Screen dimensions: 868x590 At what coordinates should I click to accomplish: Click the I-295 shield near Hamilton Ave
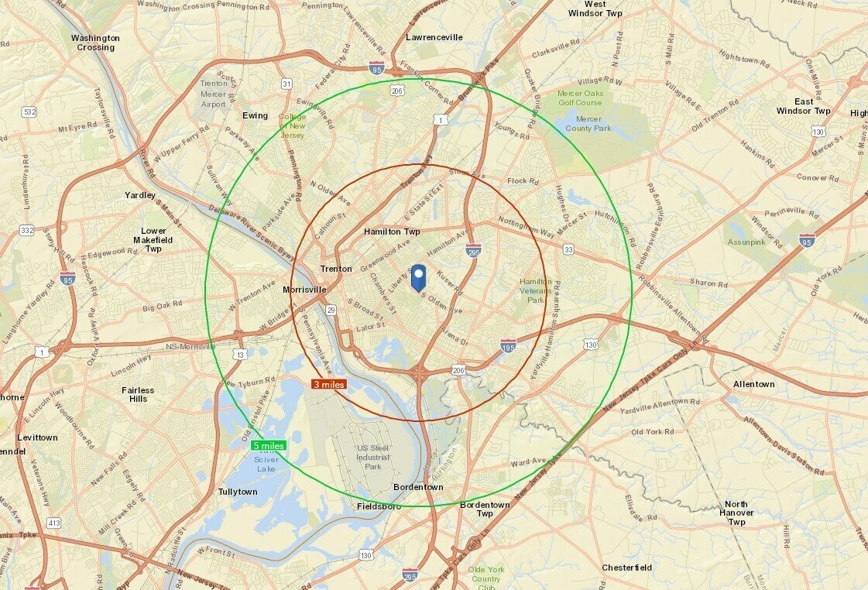click(x=473, y=250)
